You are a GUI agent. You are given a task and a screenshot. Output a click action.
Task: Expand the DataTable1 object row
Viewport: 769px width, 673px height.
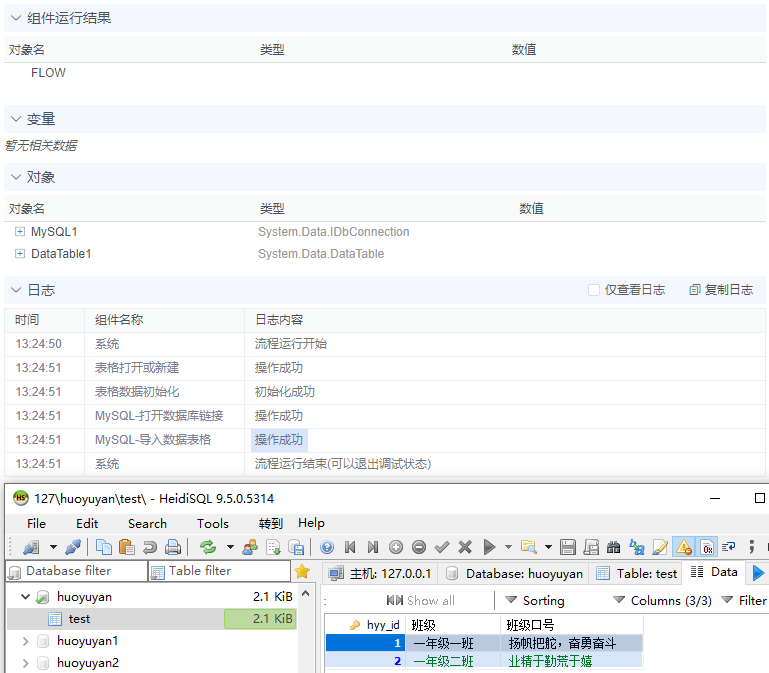coord(20,254)
